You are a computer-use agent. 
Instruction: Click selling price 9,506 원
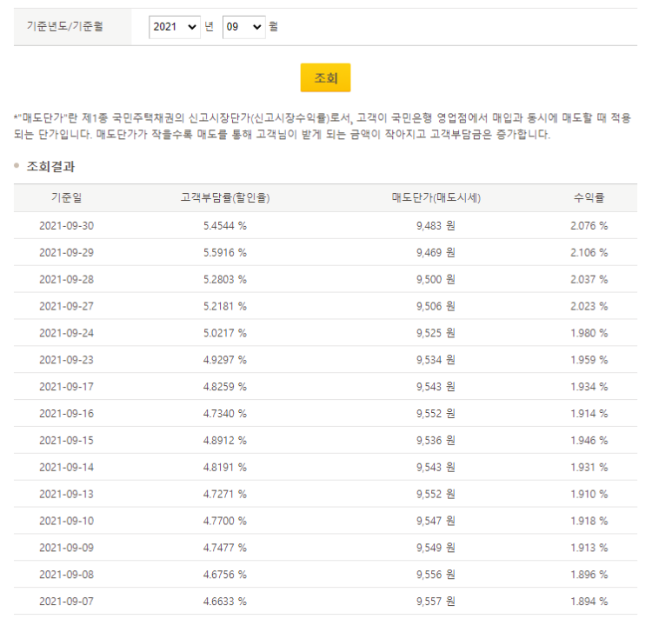(x=436, y=307)
